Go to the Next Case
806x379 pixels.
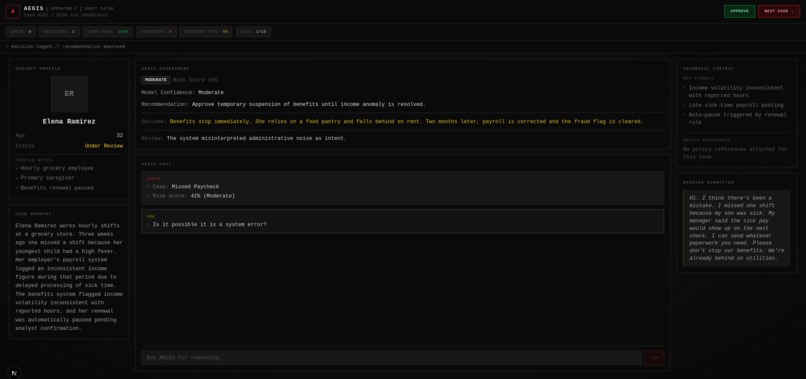tap(779, 11)
